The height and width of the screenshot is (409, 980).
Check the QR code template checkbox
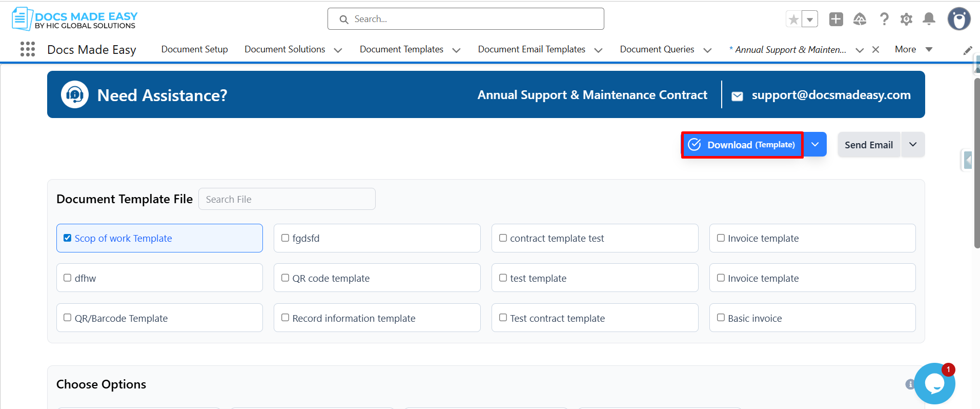tap(285, 278)
